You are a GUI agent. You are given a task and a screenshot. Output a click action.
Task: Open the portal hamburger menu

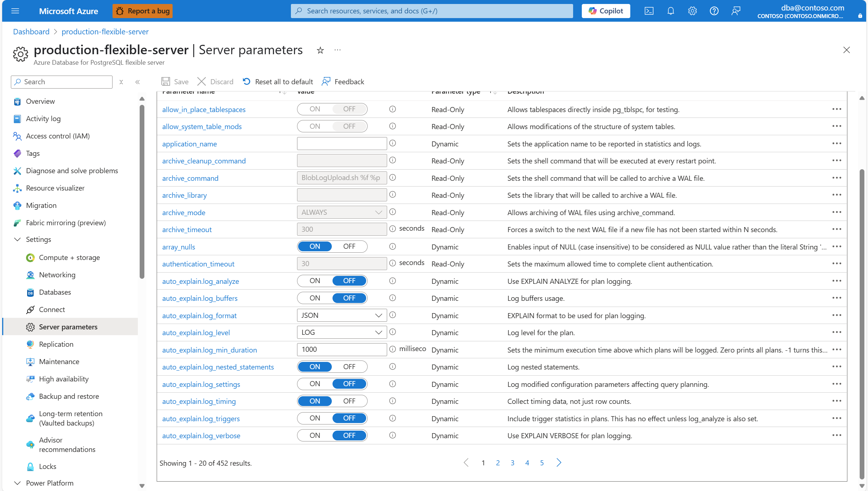[x=15, y=11]
